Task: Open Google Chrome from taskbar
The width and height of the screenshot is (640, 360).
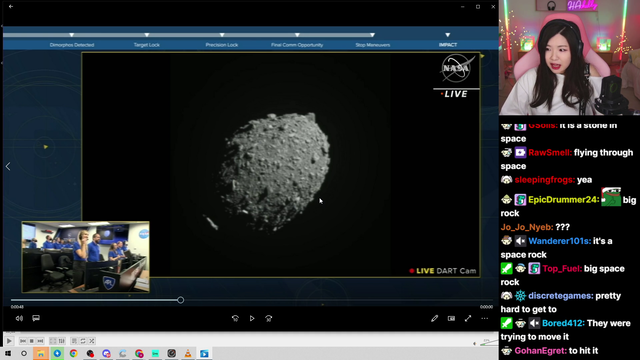Action: (x=73, y=353)
